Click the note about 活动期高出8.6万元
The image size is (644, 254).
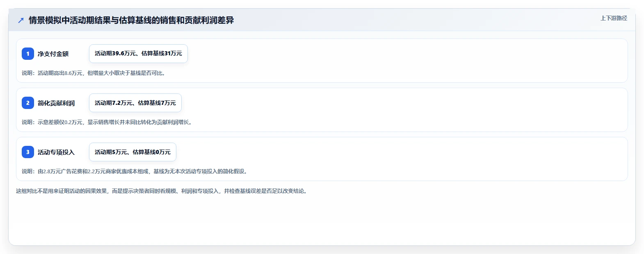[x=94, y=73]
